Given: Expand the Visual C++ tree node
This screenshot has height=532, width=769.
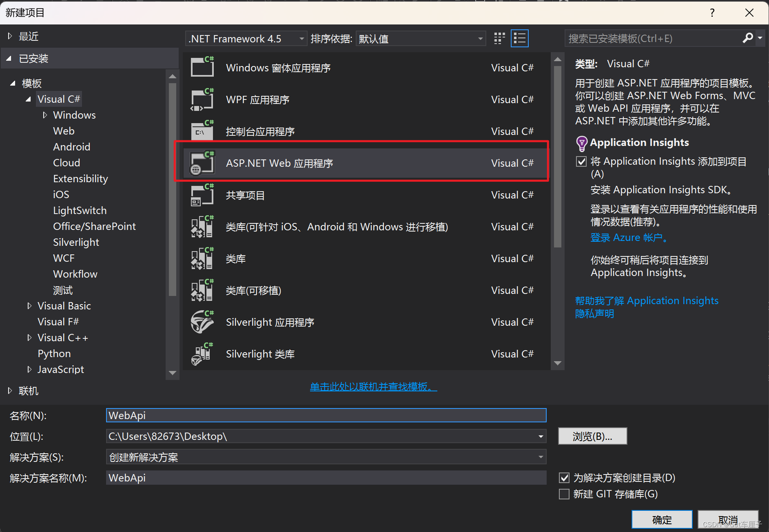Looking at the screenshot, I should [29, 338].
